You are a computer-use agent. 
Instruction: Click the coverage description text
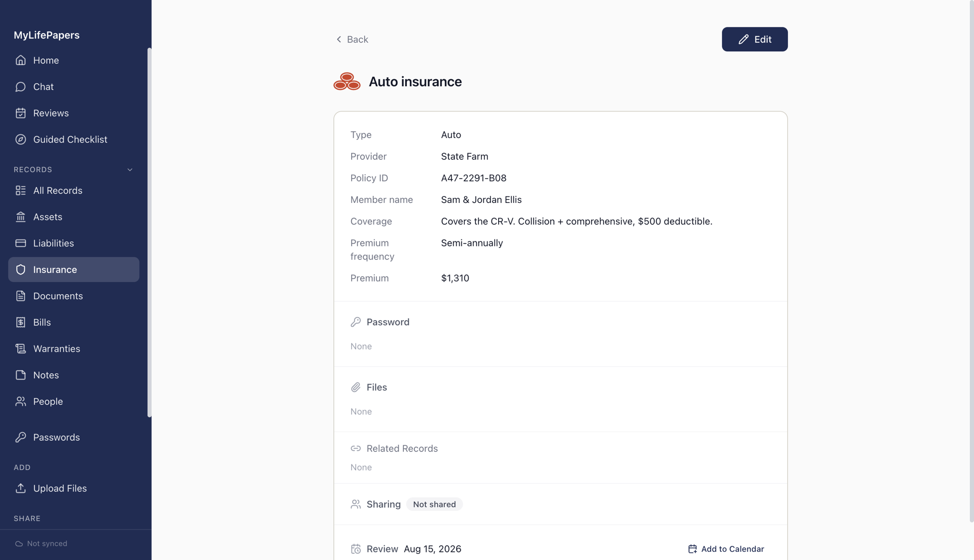coord(577,222)
